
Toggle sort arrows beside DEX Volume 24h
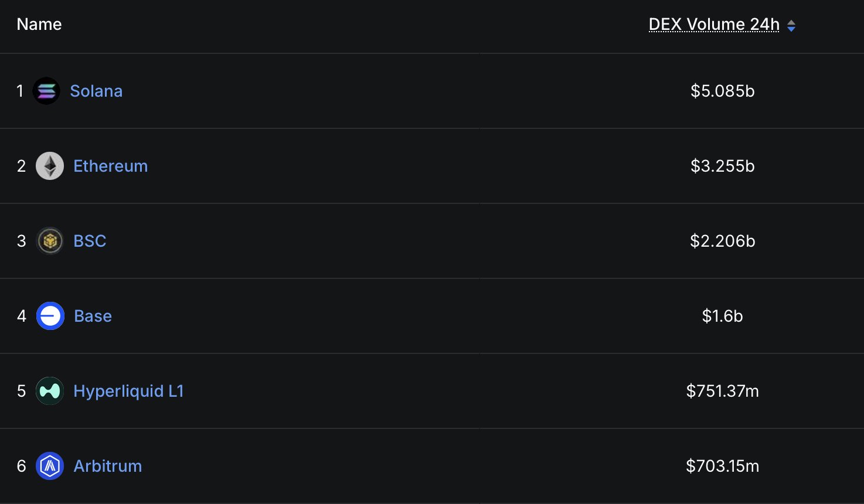[791, 25]
